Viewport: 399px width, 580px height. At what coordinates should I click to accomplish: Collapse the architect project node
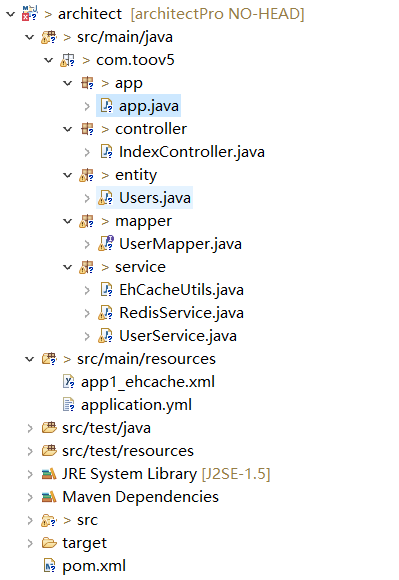(x=10, y=14)
